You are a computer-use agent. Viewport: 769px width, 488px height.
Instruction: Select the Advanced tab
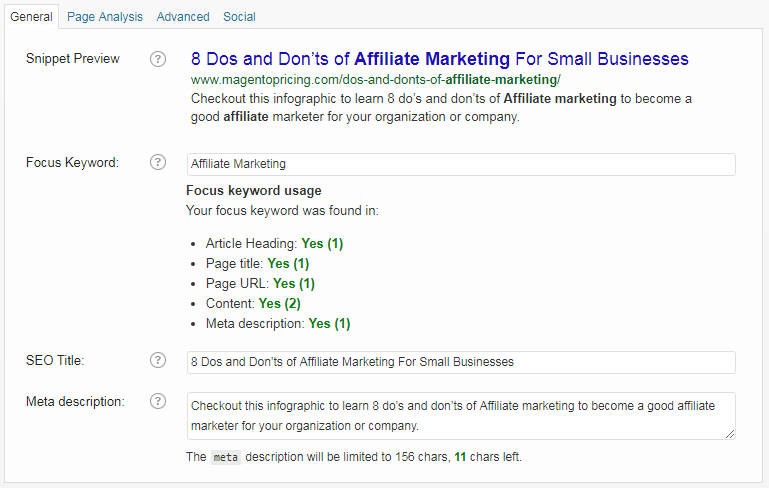tap(183, 17)
